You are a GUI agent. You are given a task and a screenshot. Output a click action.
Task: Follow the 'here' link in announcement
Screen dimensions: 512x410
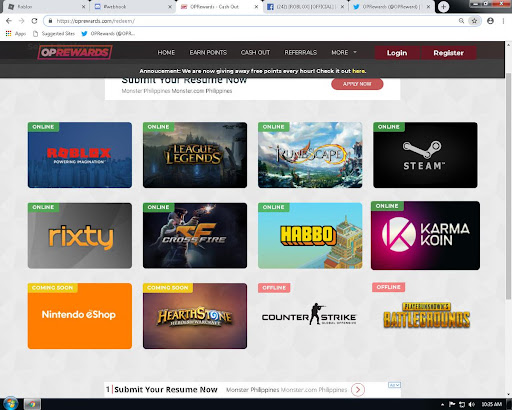point(358,71)
